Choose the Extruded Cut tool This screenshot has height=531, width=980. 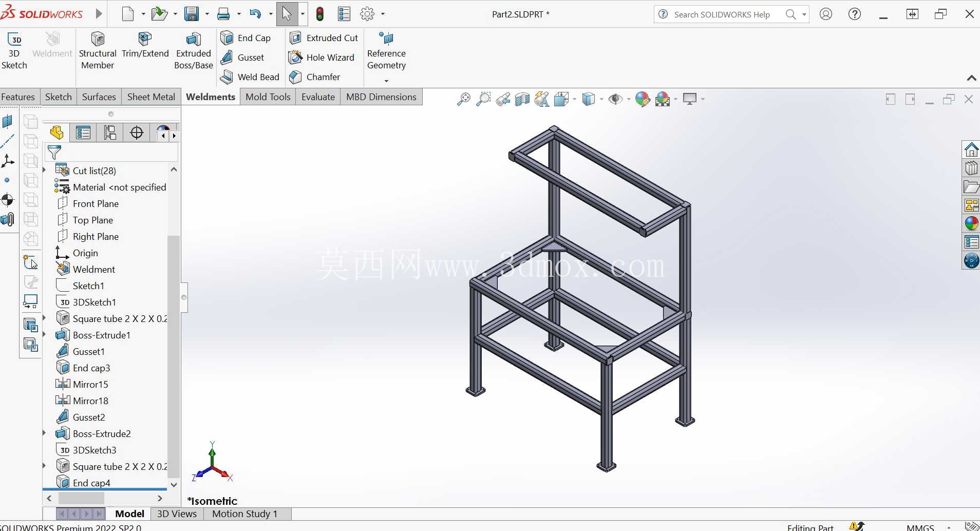pyautogui.click(x=324, y=38)
